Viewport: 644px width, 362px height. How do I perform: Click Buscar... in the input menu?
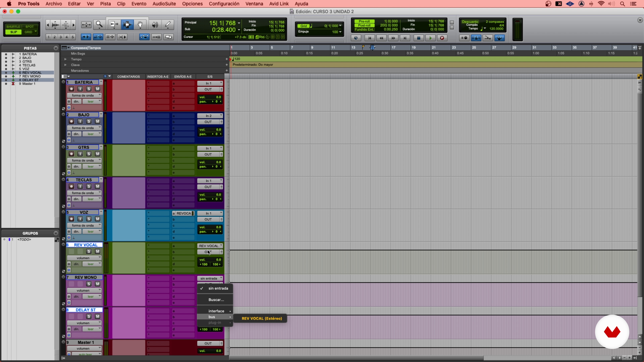[216, 299]
